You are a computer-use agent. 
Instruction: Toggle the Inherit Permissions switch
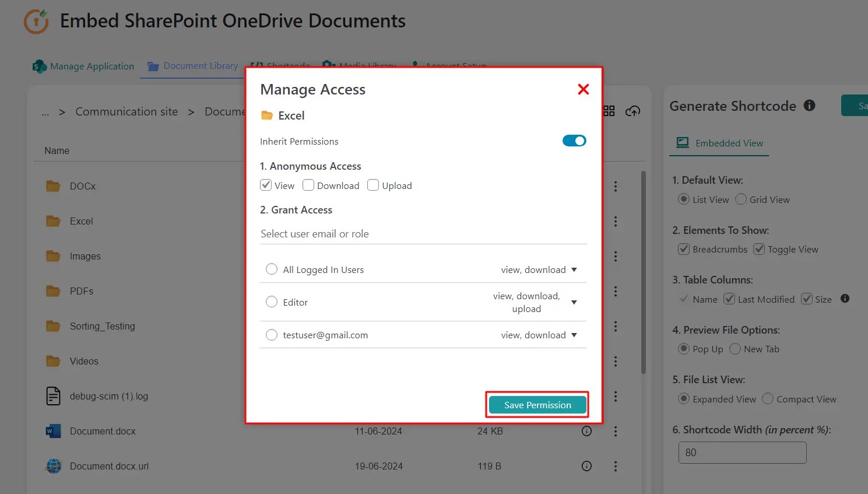click(574, 141)
